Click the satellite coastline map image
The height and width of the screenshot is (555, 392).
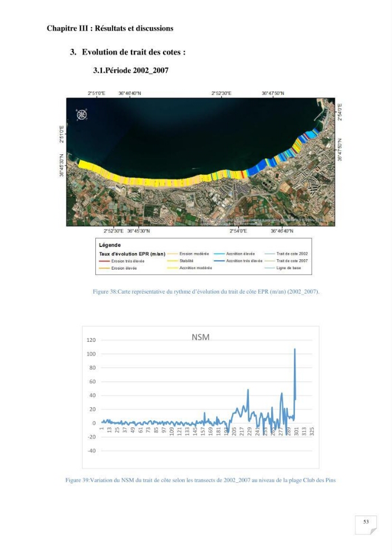click(x=200, y=162)
